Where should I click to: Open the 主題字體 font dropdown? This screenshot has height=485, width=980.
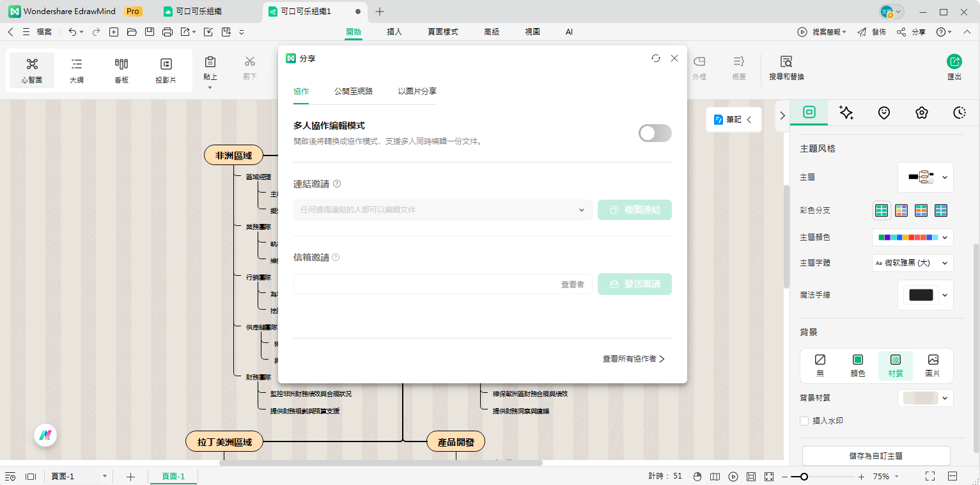(912, 262)
